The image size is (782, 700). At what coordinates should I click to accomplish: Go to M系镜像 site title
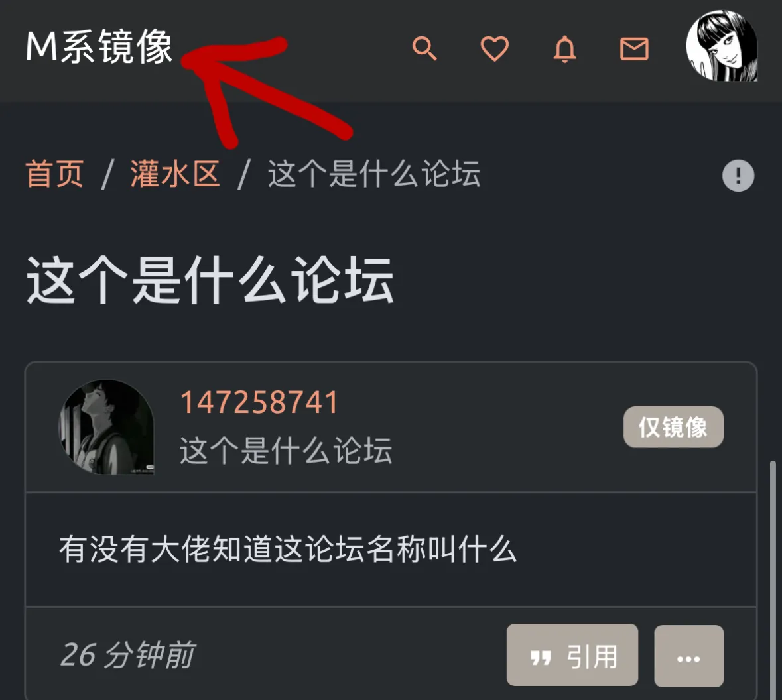click(99, 47)
